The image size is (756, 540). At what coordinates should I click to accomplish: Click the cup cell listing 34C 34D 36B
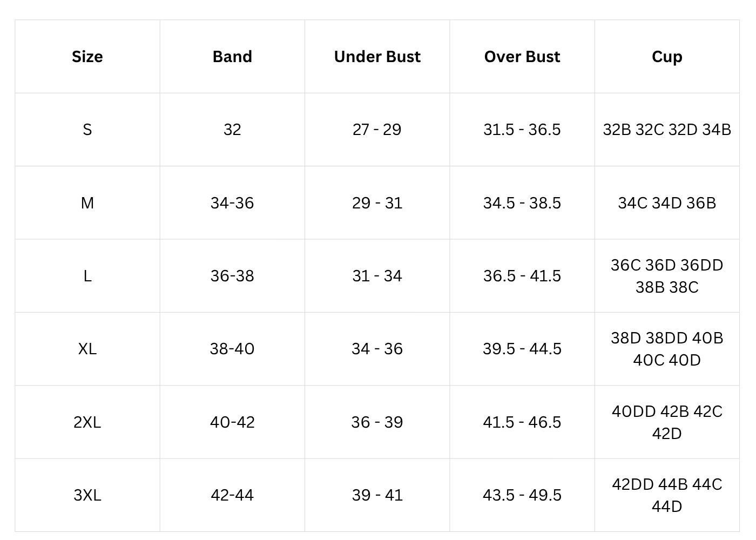pyautogui.click(x=667, y=203)
